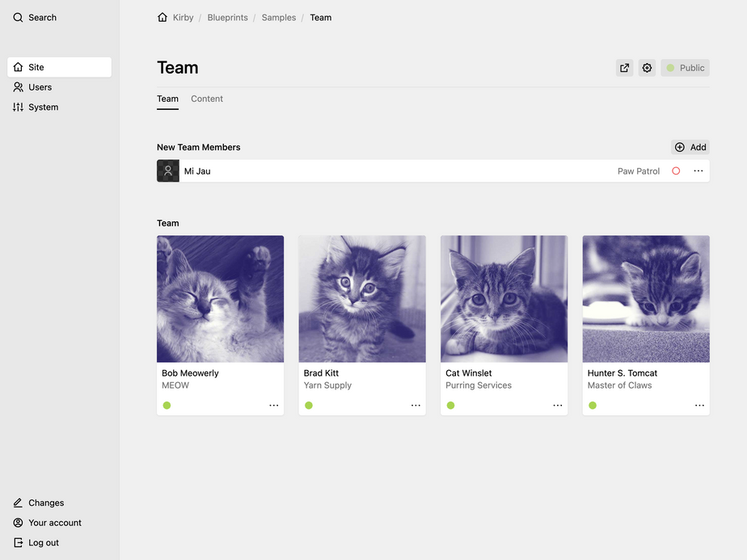The height and width of the screenshot is (560, 747).
Task: Toggle the Public status button
Action: click(685, 68)
